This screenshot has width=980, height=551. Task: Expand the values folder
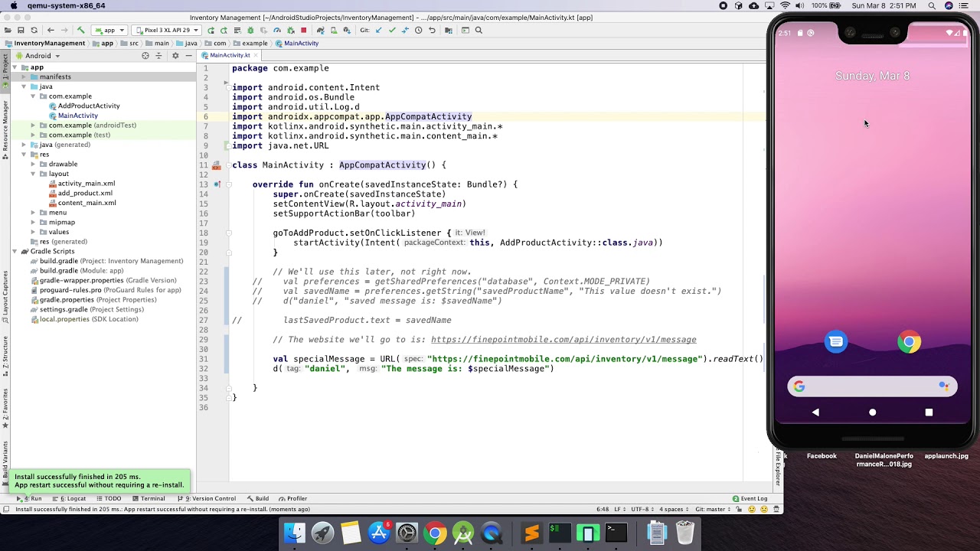pyautogui.click(x=33, y=232)
